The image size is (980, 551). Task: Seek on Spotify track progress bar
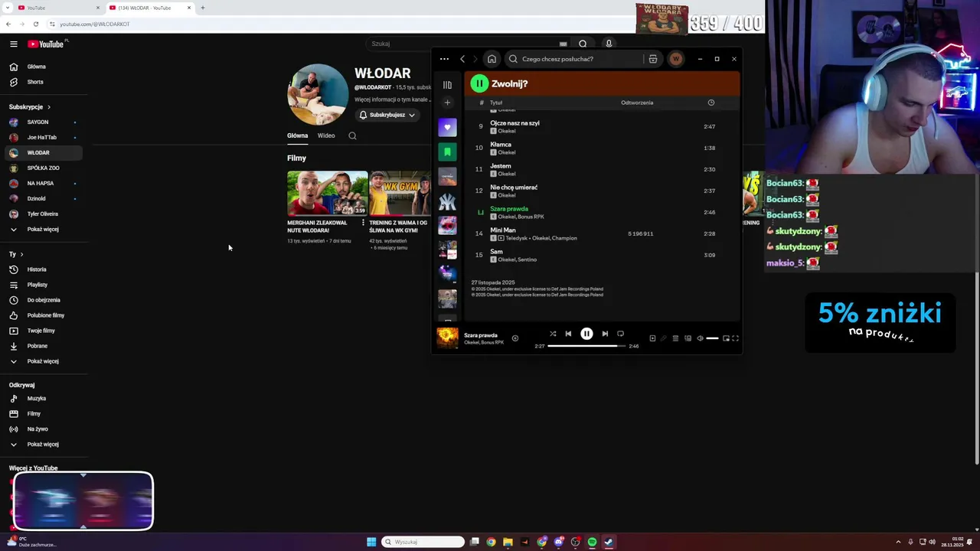(586, 346)
